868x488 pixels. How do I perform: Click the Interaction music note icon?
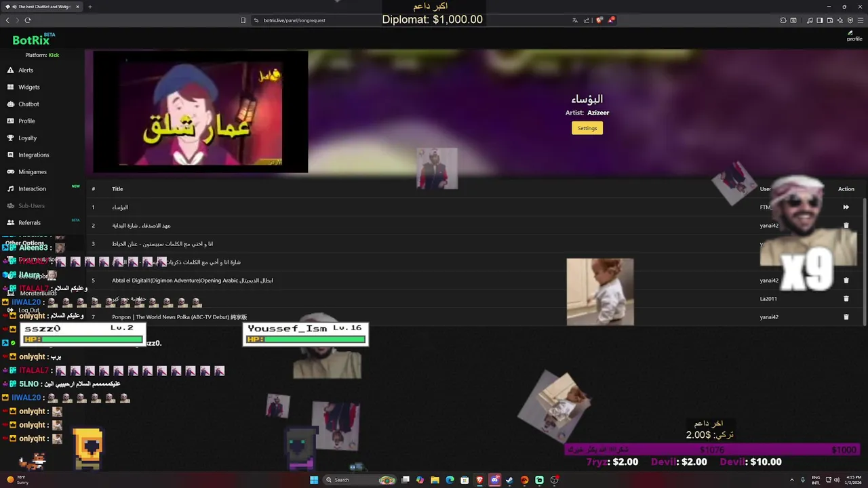(x=11, y=189)
